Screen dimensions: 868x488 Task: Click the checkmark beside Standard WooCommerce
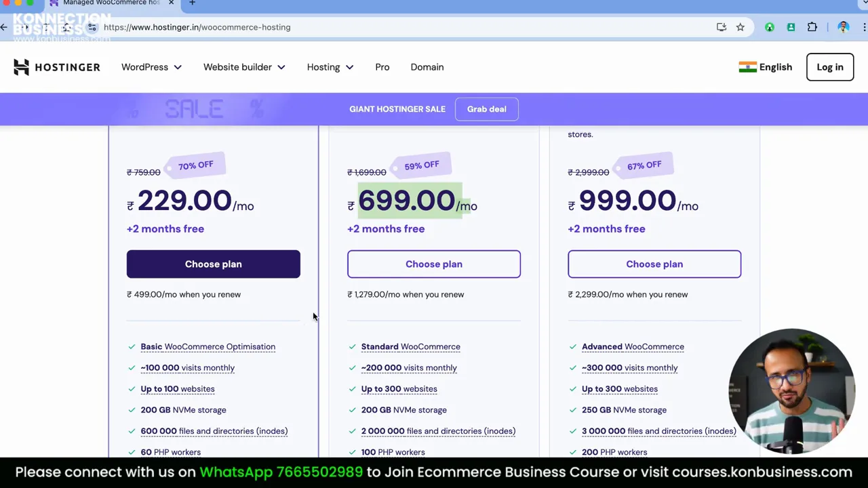click(352, 346)
